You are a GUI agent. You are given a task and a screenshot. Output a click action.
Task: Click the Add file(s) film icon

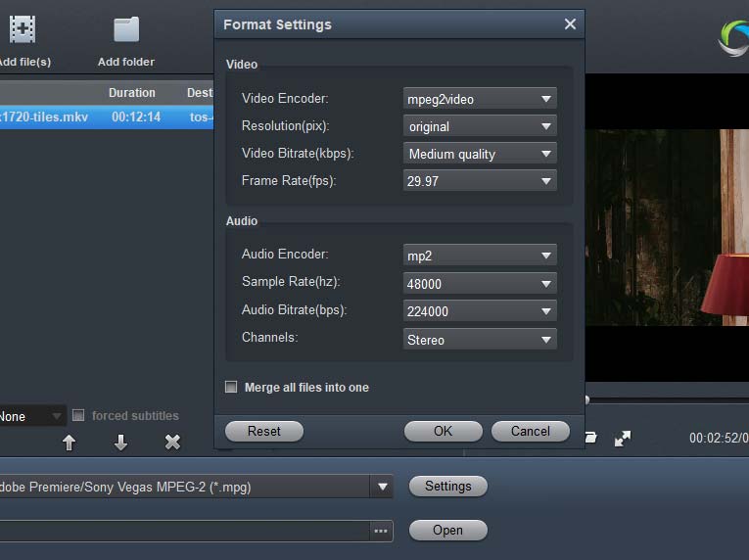pyautogui.click(x=23, y=29)
